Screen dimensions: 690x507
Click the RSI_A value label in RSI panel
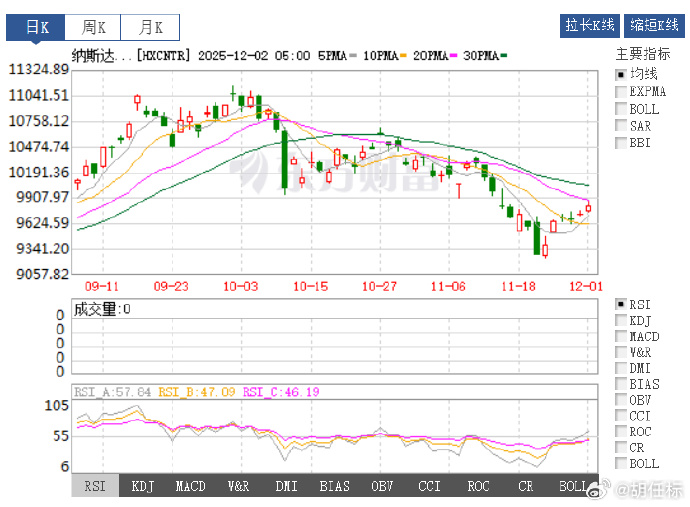112,392
